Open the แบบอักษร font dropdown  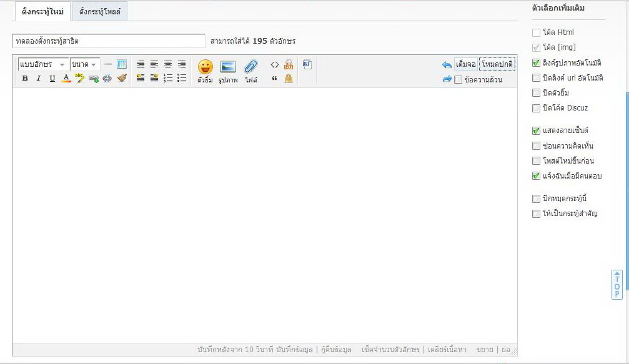click(43, 64)
